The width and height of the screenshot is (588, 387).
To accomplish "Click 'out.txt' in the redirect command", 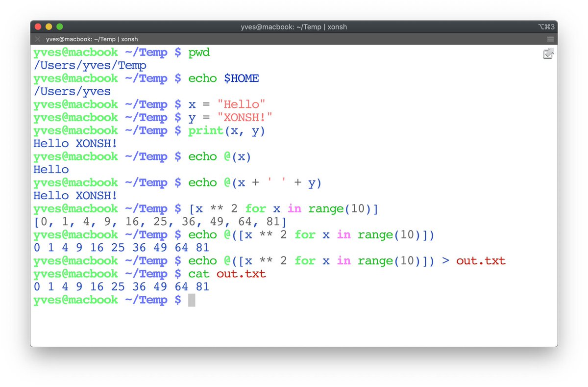I will (481, 260).
